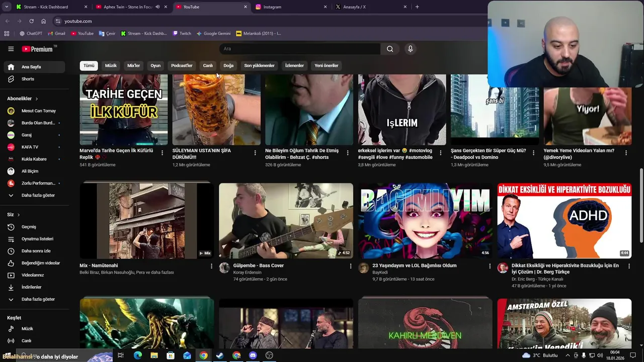Open Geçmiş watch history
This screenshot has width=644, height=362.
tap(34, 227)
